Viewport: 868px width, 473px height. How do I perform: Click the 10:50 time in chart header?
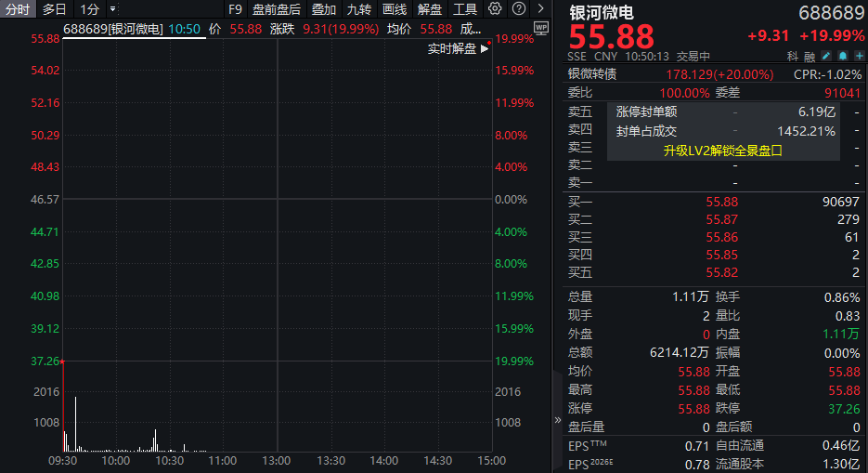[x=185, y=29]
